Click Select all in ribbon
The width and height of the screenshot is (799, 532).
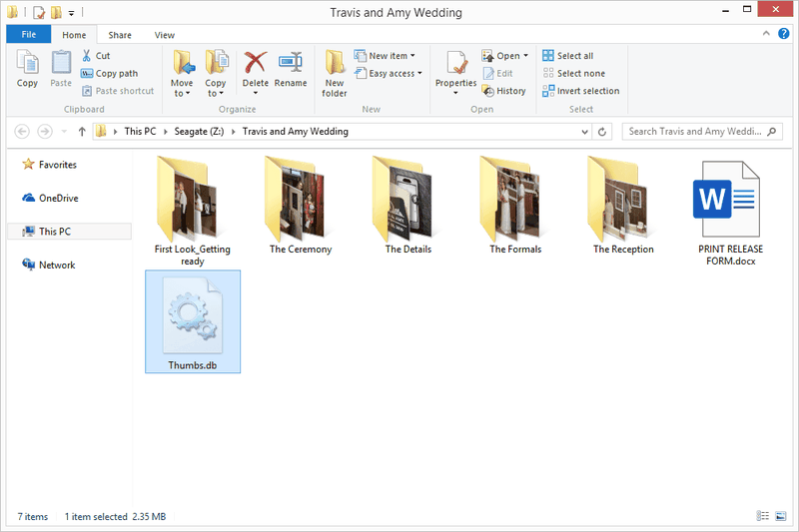click(568, 56)
